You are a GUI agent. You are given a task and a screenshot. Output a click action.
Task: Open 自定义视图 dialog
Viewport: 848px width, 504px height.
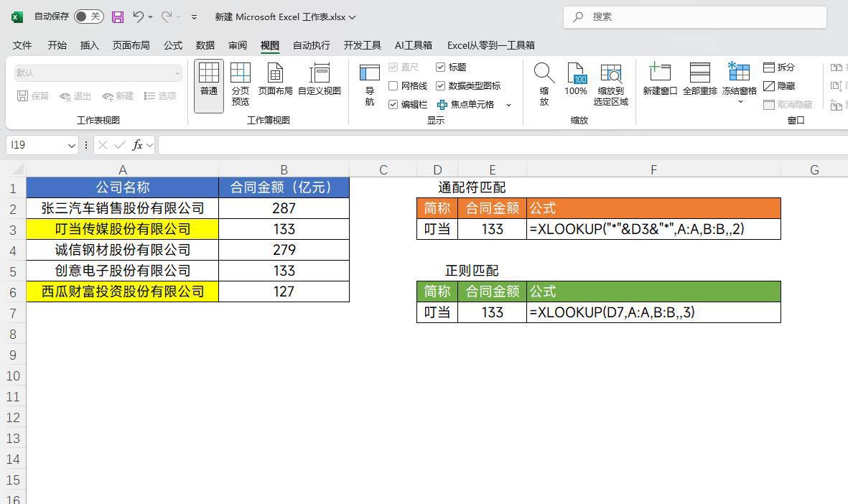[x=319, y=80]
